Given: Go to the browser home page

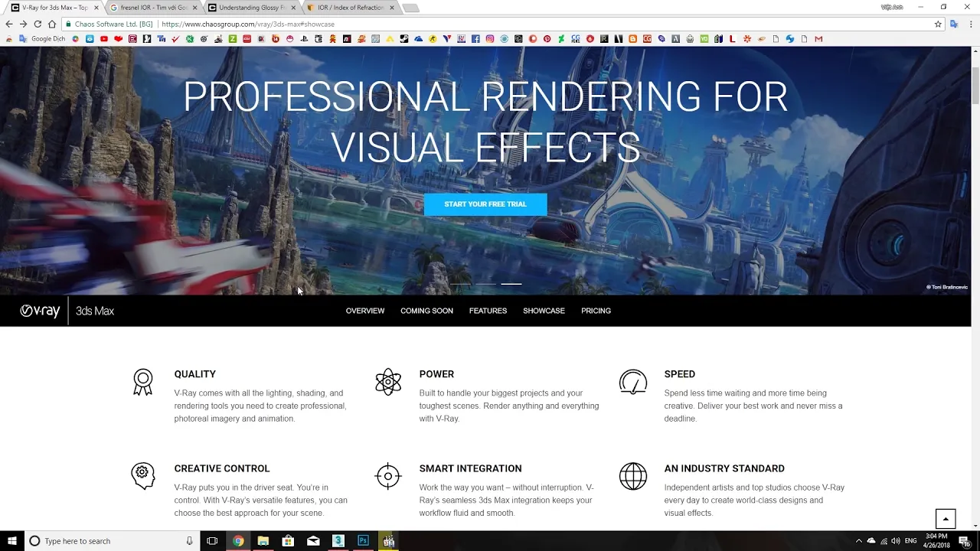Looking at the screenshot, I should click(52, 24).
